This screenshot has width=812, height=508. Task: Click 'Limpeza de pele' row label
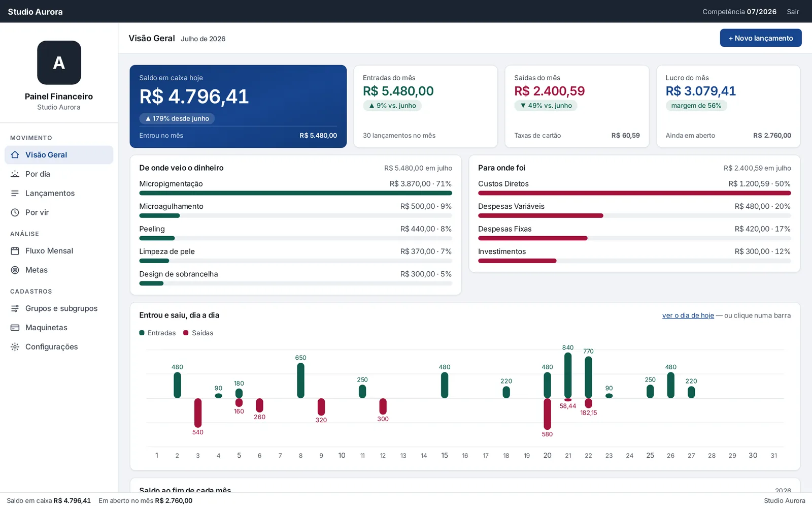[x=167, y=251]
